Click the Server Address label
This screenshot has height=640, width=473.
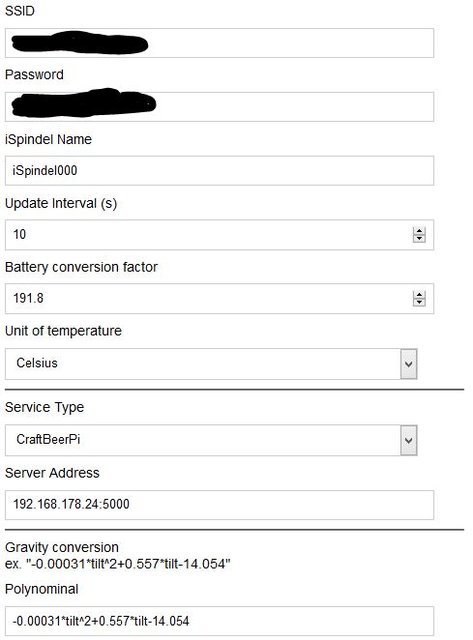[x=52, y=473]
